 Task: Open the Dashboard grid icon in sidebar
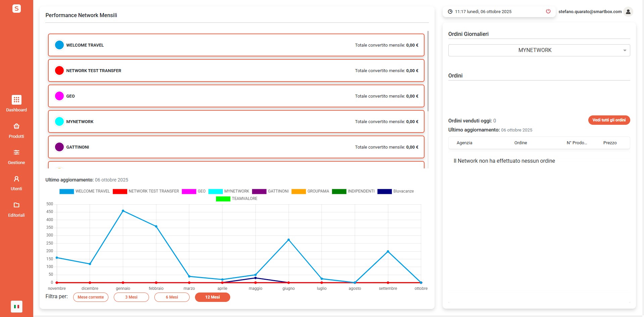16,100
